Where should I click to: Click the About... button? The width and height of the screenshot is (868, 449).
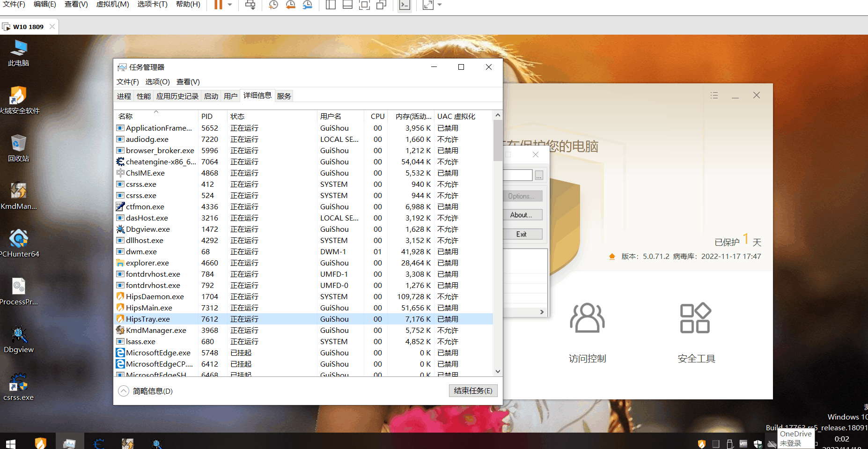coord(523,215)
